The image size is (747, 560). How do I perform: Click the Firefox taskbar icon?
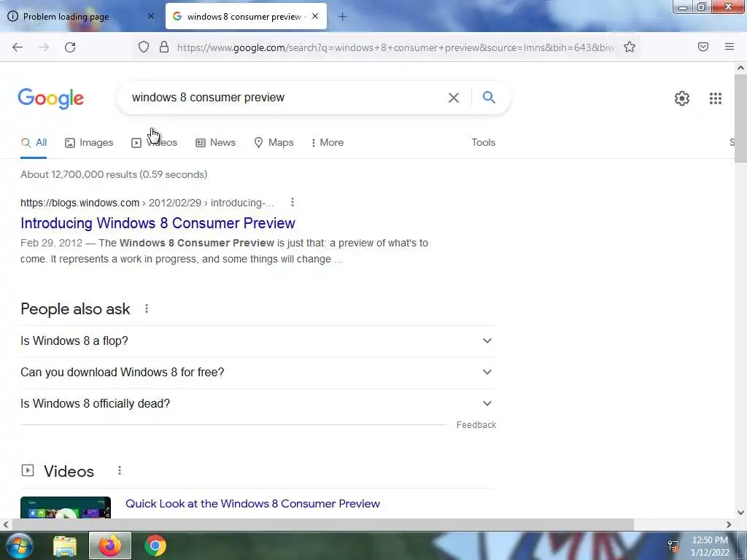(110, 545)
